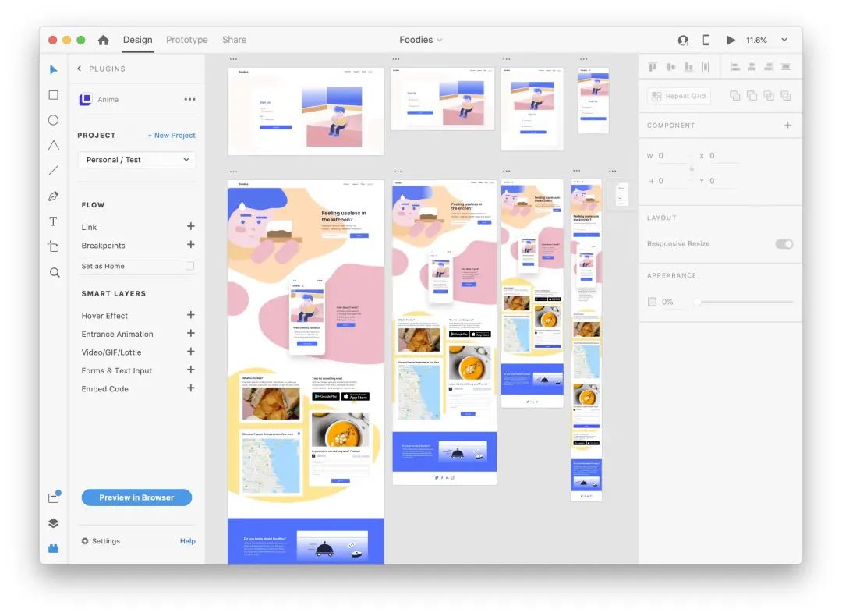Go back from Plugins panel

coord(80,69)
